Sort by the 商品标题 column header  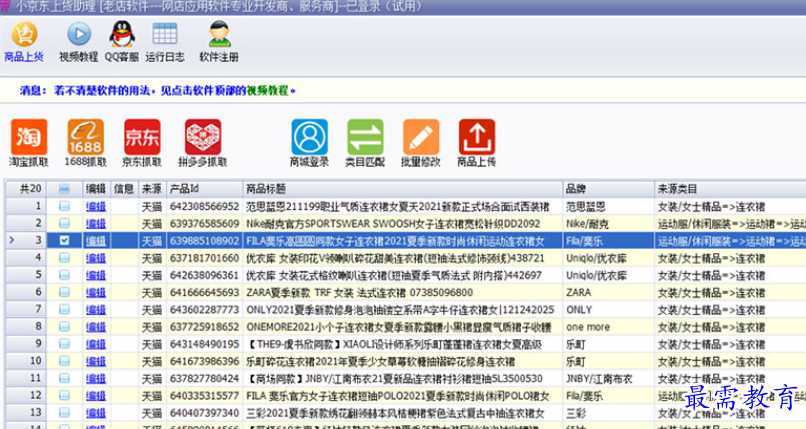coord(402,189)
